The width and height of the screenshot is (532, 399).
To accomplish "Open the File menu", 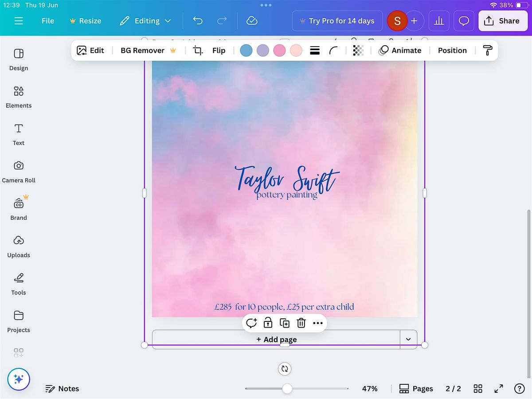I will tap(48, 21).
